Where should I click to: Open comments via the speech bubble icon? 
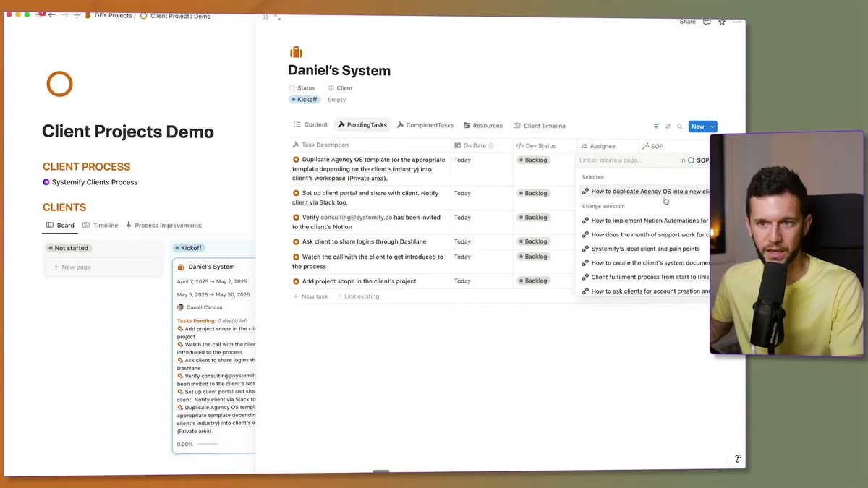706,22
